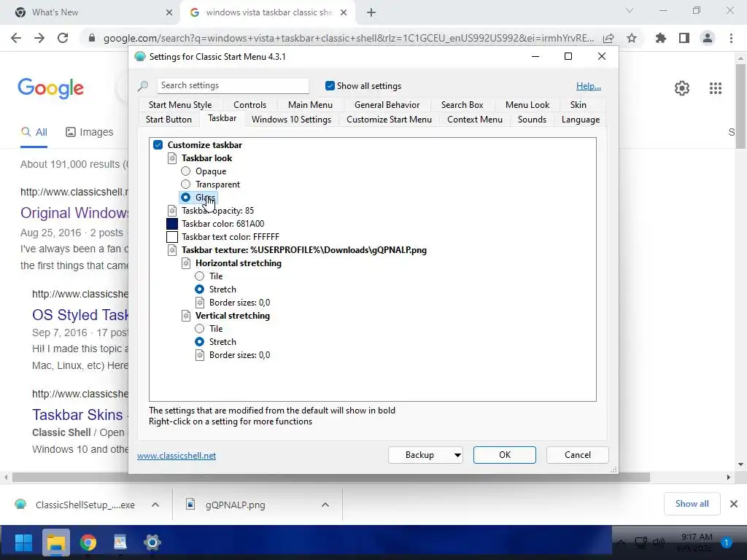The height and width of the screenshot is (560, 747).
Task: Open the Main Menu tab
Action: point(310,105)
